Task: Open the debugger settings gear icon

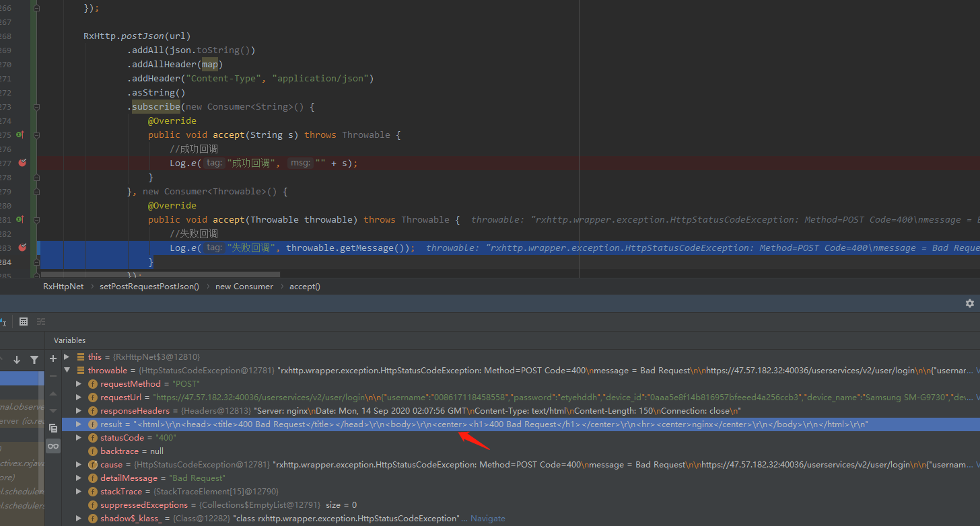Action: [x=970, y=303]
